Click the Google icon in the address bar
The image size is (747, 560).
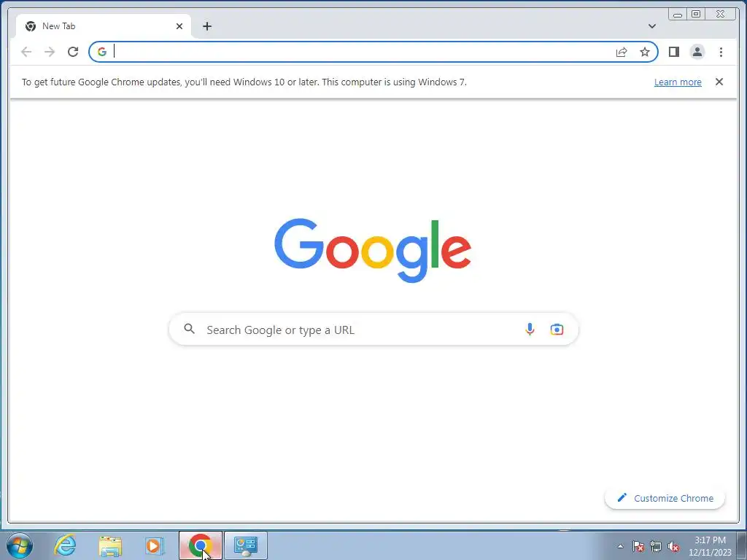(x=102, y=52)
